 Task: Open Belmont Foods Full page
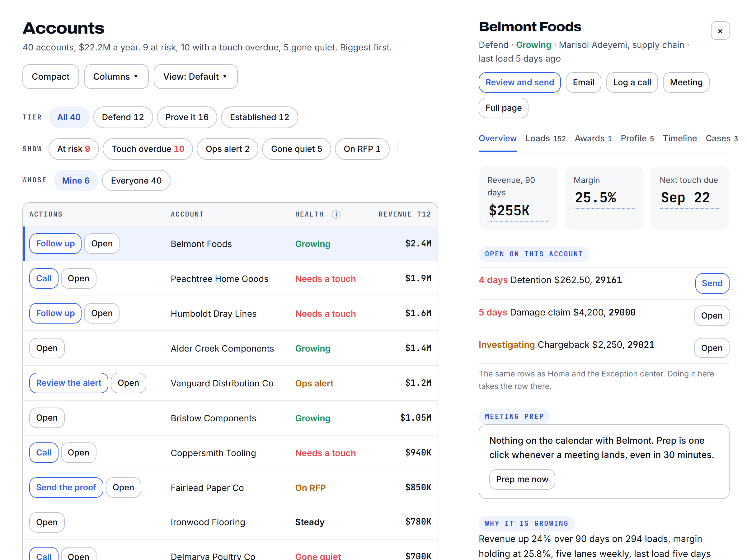(503, 108)
